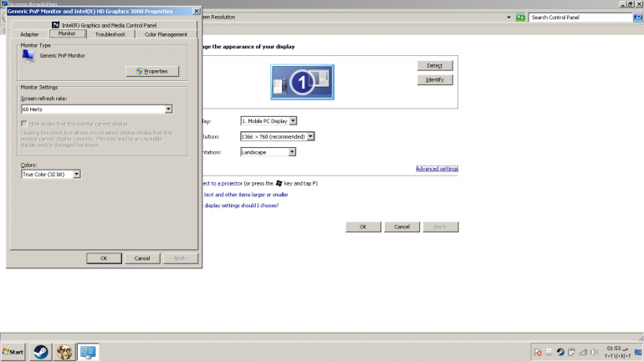644x362 pixels.
Task: Expand the Screen refresh rate dropdown
Action: pos(168,109)
